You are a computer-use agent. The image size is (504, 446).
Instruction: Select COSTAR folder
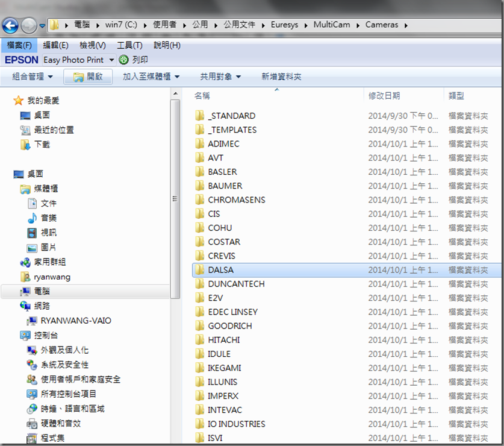pyautogui.click(x=224, y=242)
